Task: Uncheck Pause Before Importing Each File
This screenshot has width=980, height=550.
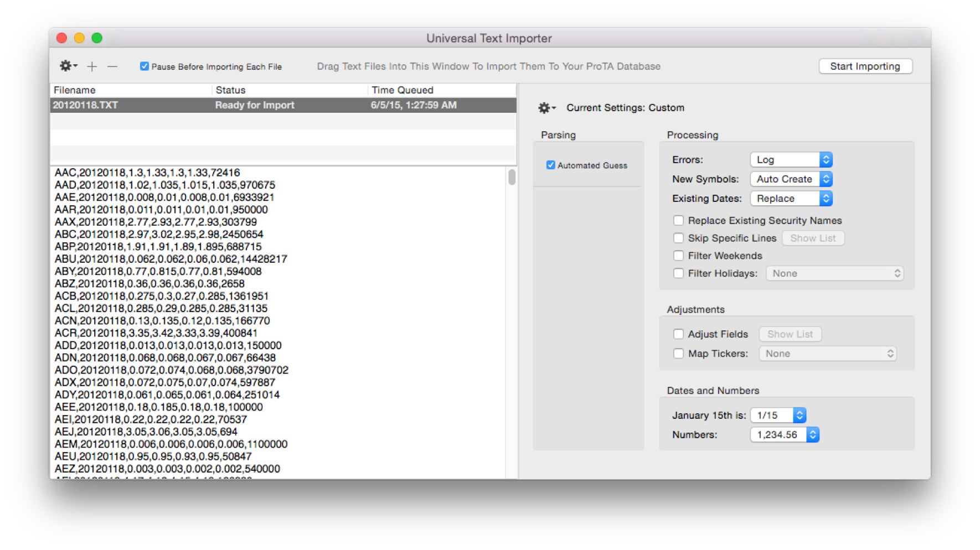Action: [144, 66]
